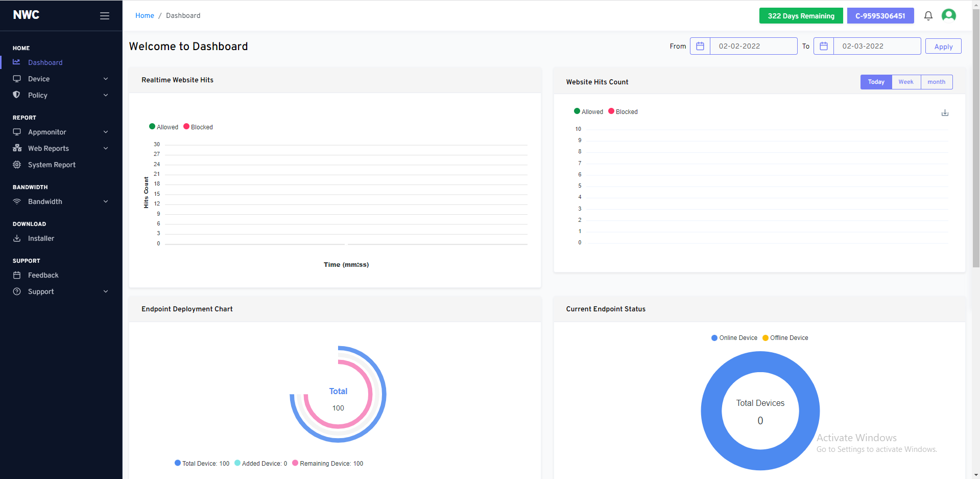Toggle Blocked legend in Website Hits Count
Screen dimensions: 980x479
pyautogui.click(x=623, y=111)
